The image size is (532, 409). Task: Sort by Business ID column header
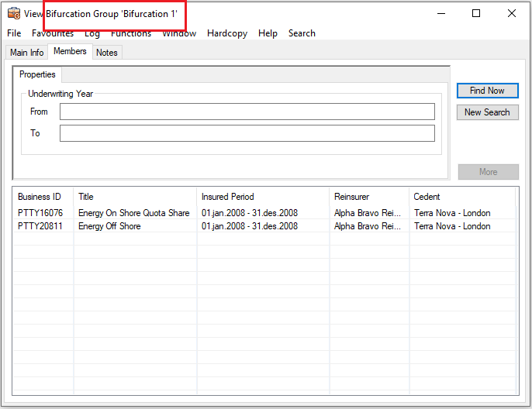tap(40, 197)
